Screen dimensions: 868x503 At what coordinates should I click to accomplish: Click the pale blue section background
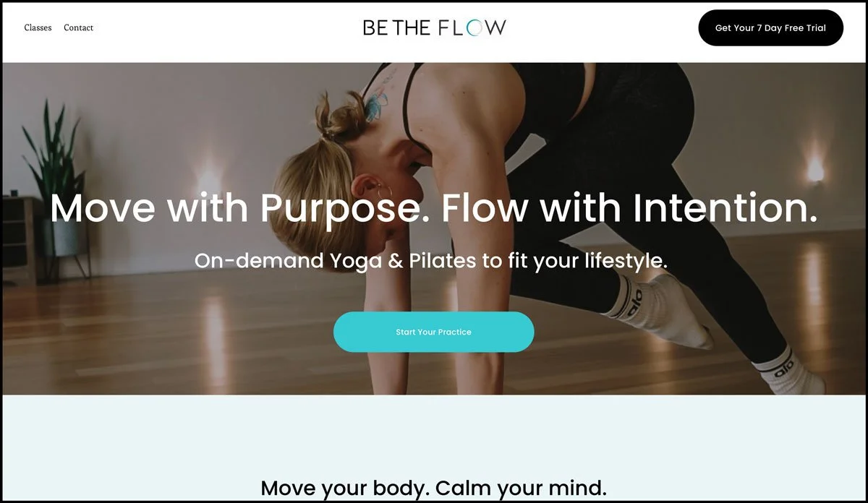tap(433, 434)
